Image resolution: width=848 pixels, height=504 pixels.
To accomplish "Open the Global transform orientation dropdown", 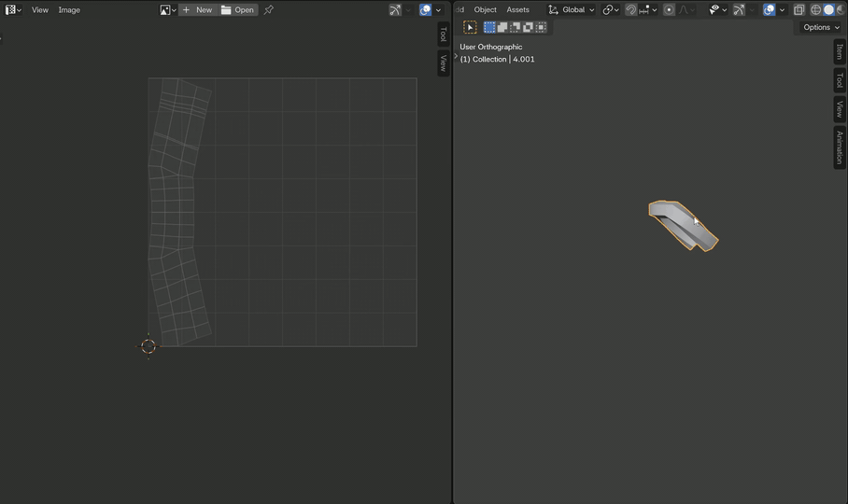I will (x=572, y=9).
